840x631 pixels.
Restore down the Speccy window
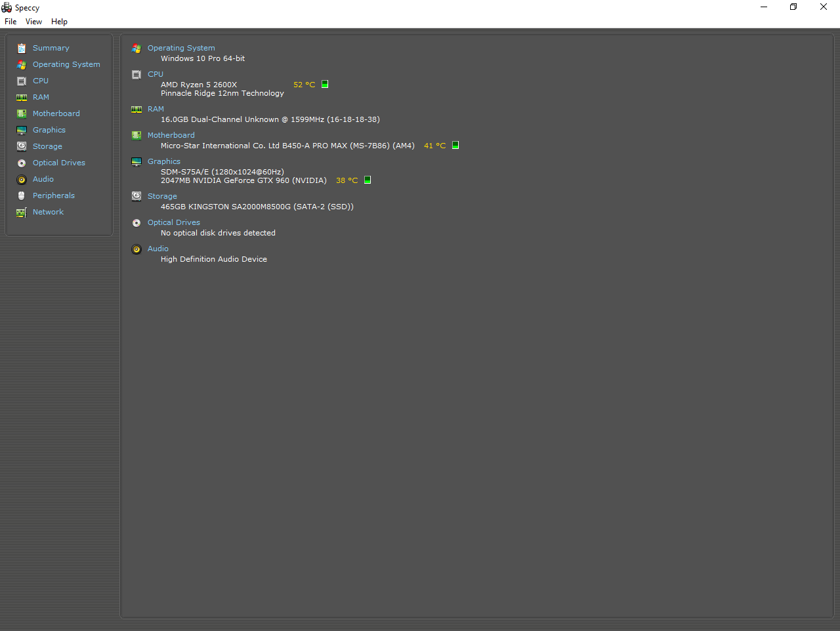[x=793, y=7]
